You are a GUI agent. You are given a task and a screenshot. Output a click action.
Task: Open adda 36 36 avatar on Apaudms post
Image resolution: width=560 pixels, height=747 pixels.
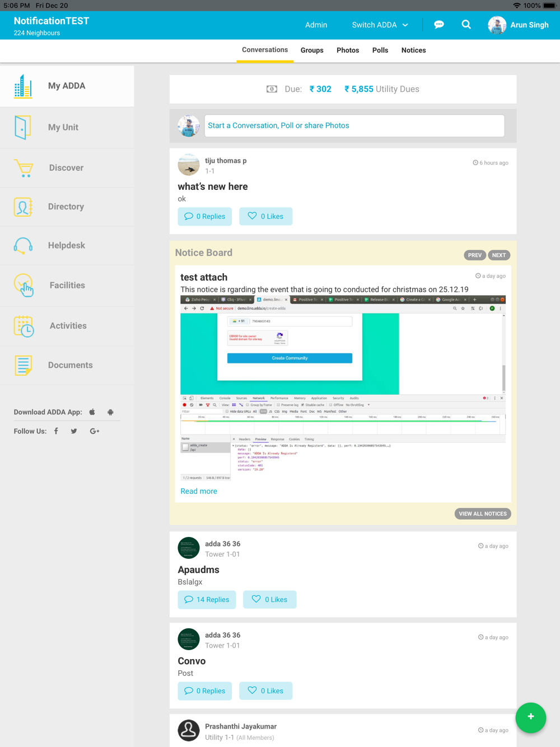coord(189,548)
